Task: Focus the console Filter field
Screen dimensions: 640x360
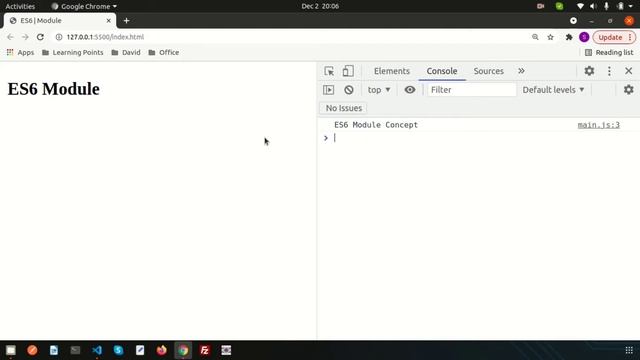Action: [x=471, y=90]
